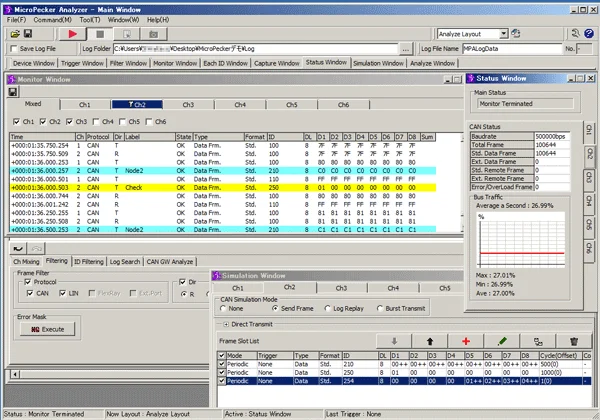
Task: Uncheck the LIN protocol filter checkbox
Action: click(62, 294)
